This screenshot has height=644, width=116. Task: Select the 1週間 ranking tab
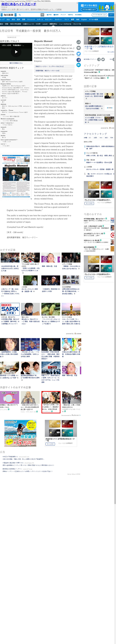click(95, 138)
